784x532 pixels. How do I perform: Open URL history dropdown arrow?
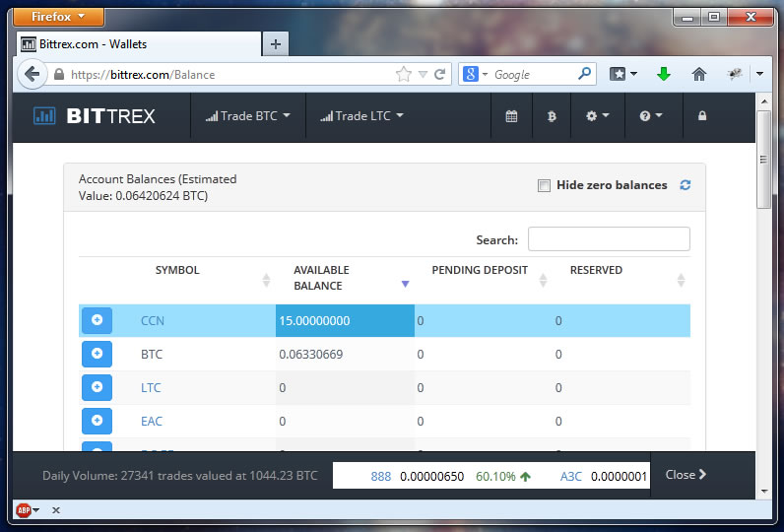pyautogui.click(x=423, y=75)
